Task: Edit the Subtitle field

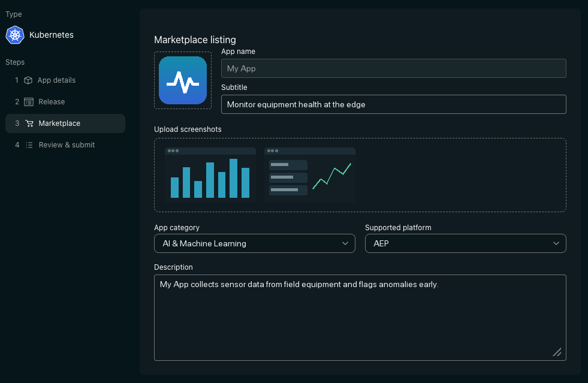Action: coord(394,104)
